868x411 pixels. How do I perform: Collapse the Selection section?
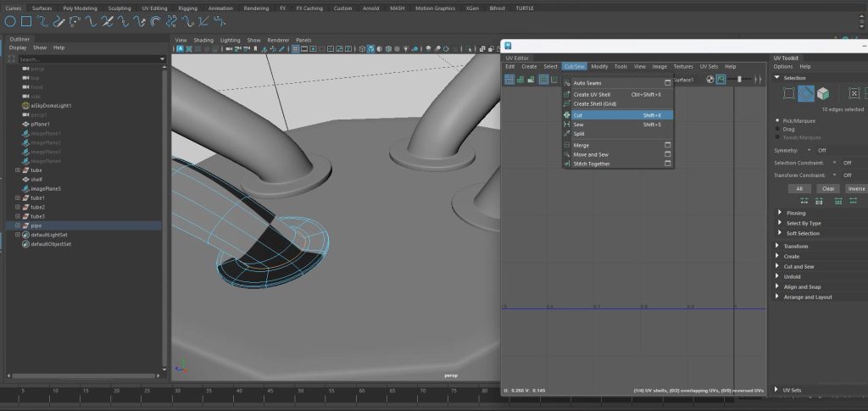click(776, 78)
